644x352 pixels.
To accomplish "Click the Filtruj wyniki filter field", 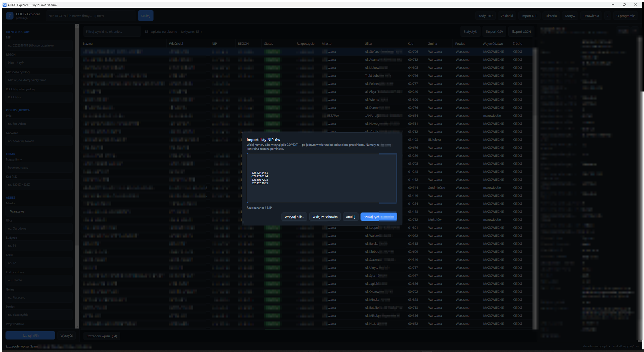I will point(112,31).
